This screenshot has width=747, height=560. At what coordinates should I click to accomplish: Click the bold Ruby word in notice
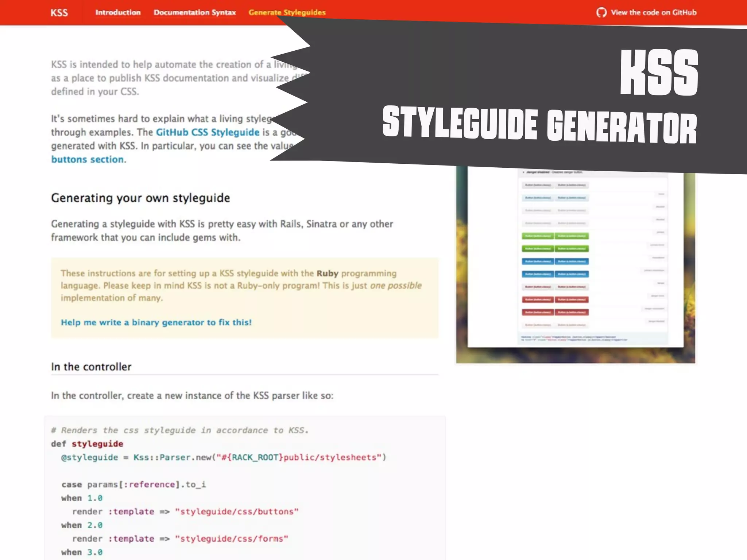pos(327,273)
